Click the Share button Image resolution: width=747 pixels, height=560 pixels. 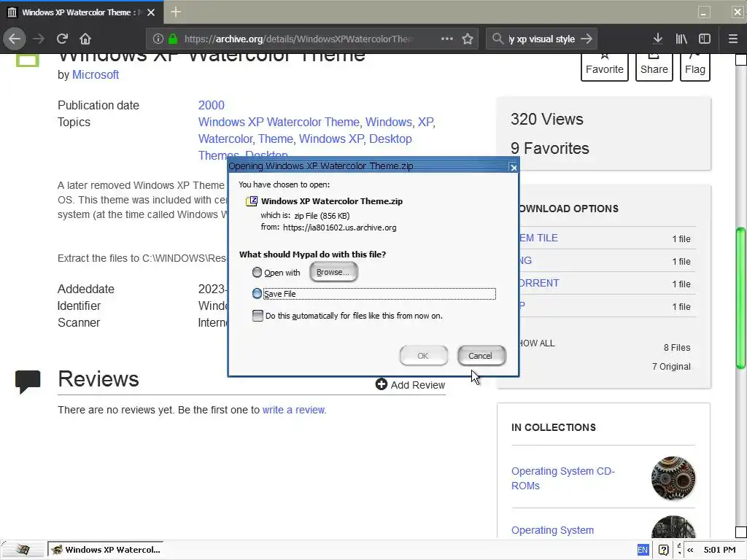654,66
